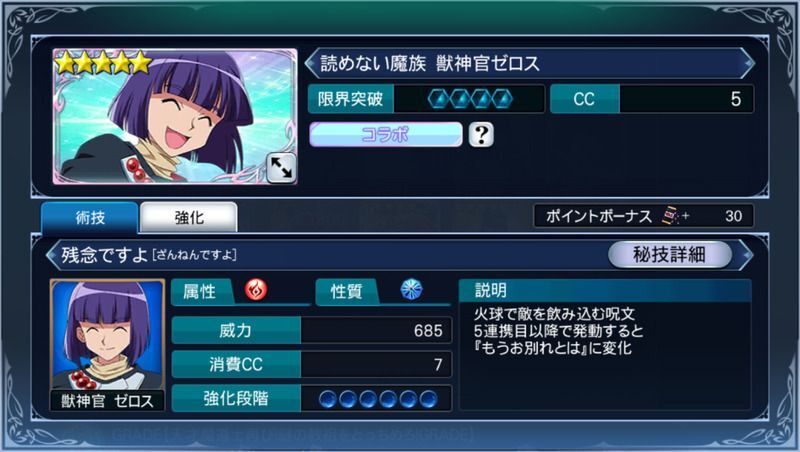Click the 強化段階 blue orbs row
Viewport: 800px width, 452px height.
click(x=378, y=399)
